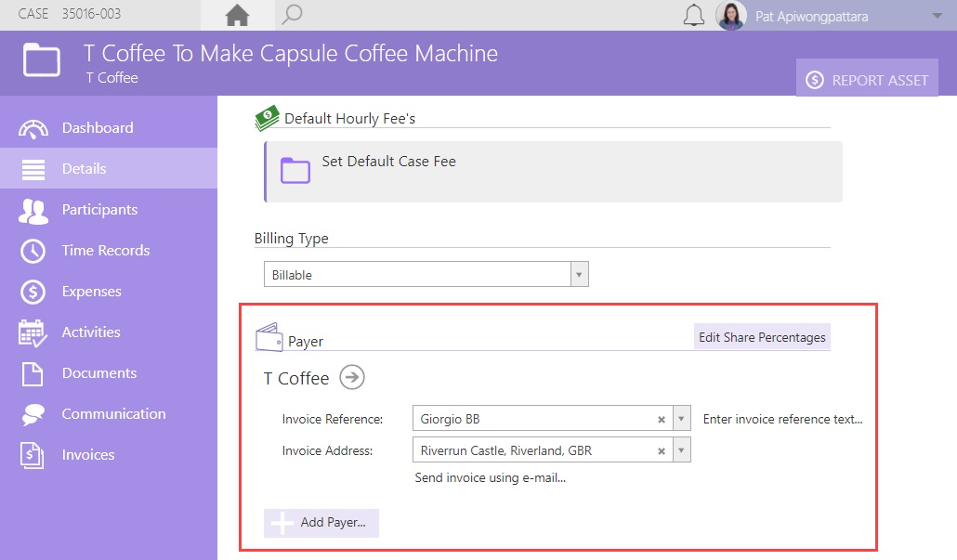Click Pat Apiwongpattara's profile avatar

click(x=731, y=15)
